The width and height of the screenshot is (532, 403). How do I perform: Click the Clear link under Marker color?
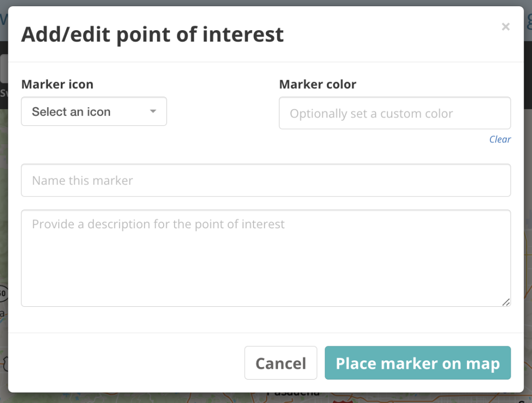coord(500,139)
